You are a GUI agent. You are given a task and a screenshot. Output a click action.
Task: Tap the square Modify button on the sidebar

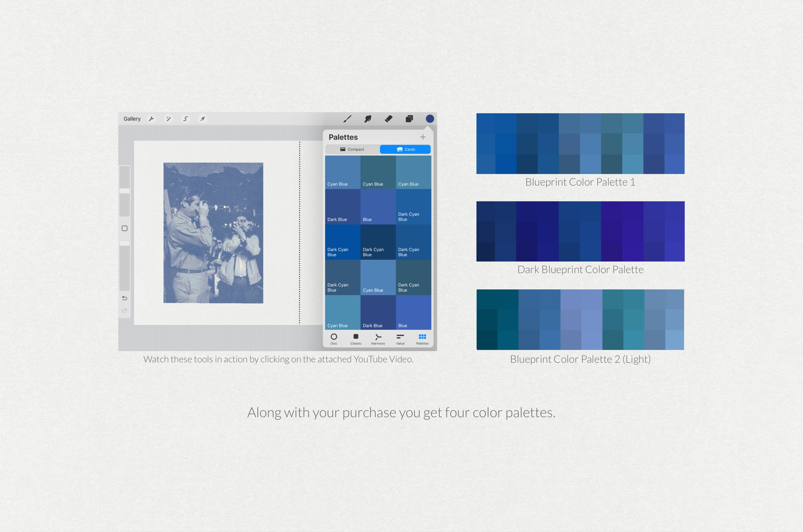pos(124,228)
